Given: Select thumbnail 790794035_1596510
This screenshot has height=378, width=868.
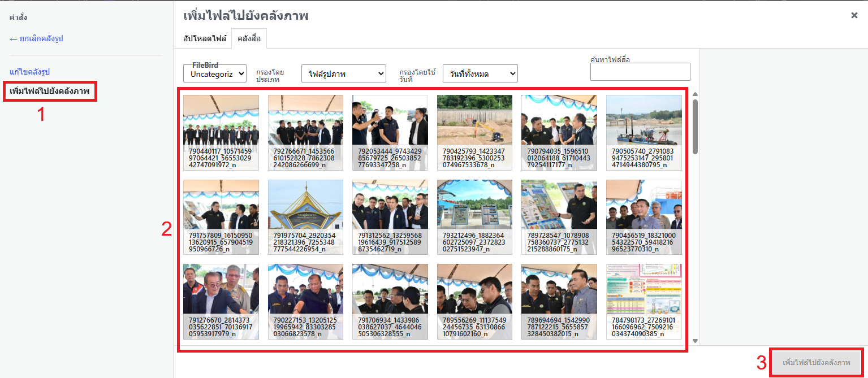Looking at the screenshot, I should (x=559, y=132).
